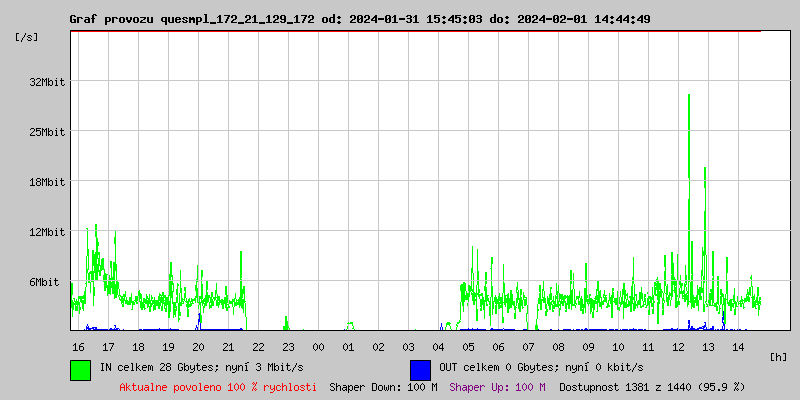Click the purple 'Shaper Up: 100 M' label
Viewport: 800px width, 400px height.
click(497, 387)
